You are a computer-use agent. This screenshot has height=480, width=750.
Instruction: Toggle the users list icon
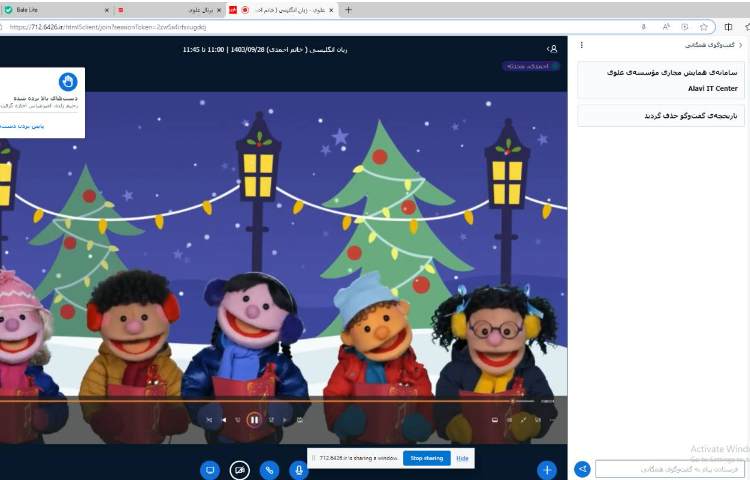[552, 48]
